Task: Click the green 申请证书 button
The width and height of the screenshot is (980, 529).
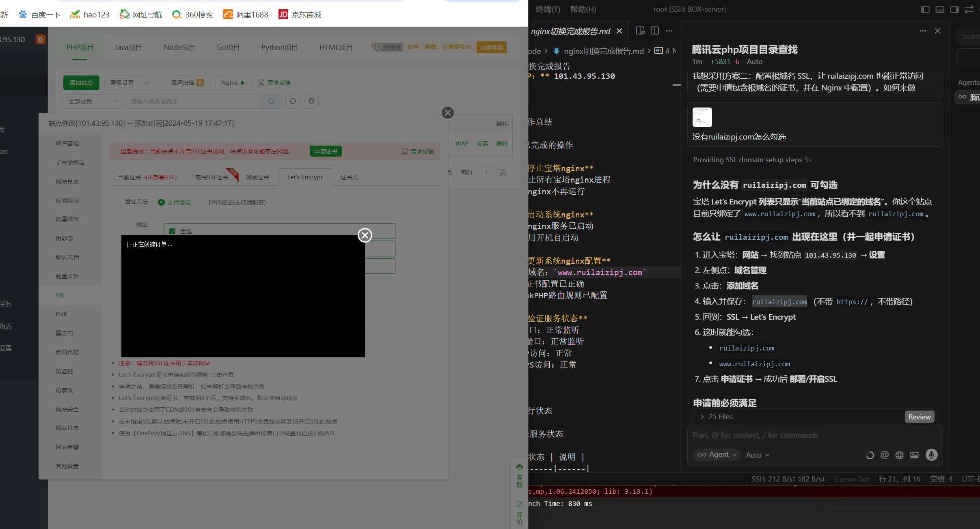Action: (326, 151)
